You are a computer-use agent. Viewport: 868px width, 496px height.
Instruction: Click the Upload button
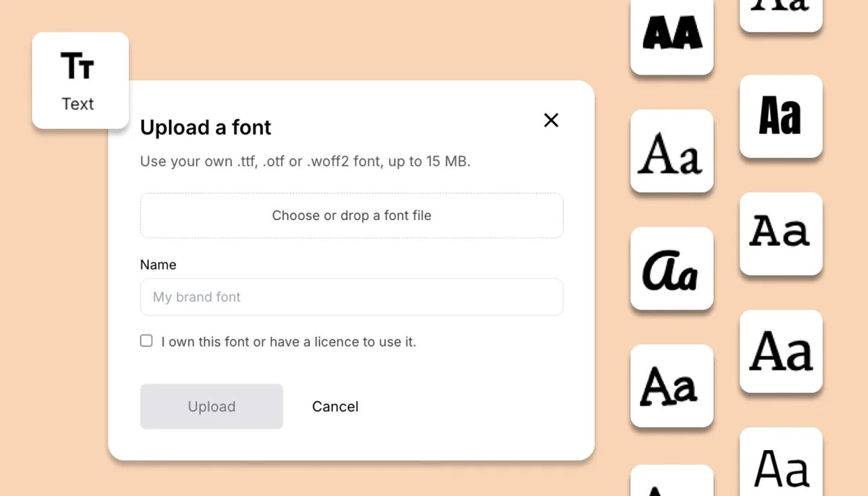click(212, 406)
